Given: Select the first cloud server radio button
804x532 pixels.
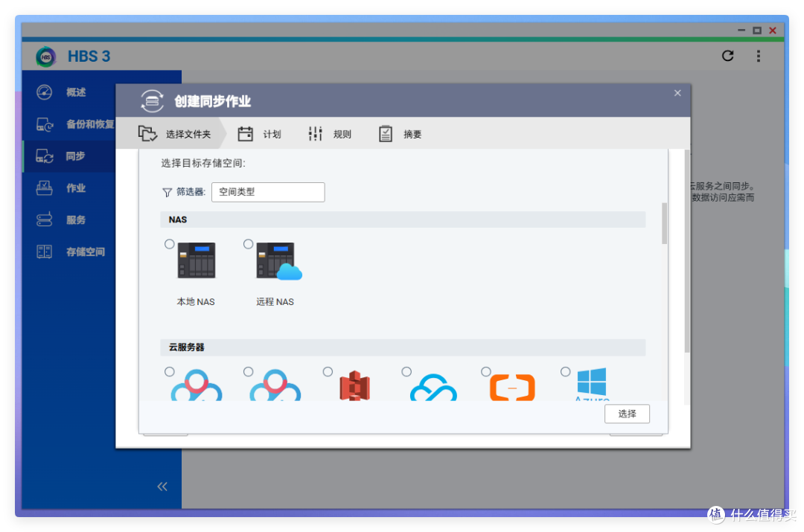Looking at the screenshot, I should 169,371.
